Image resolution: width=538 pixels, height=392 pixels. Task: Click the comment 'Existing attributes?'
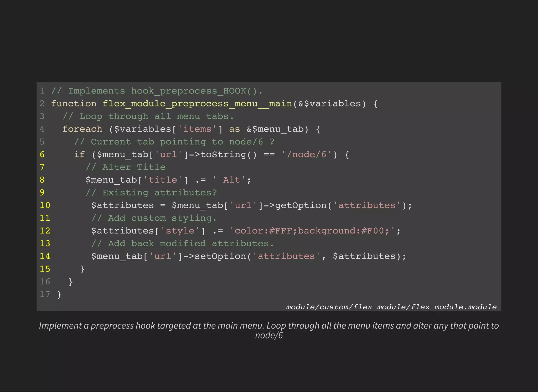point(151,193)
